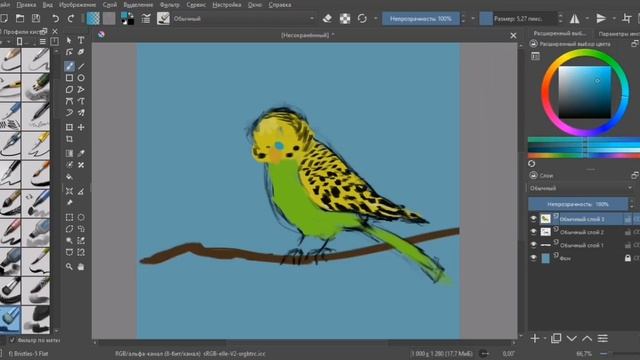Viewport: 640px width, 360px height.
Task: Expand horizontal mirror options arrow
Action: click(x=587, y=18)
